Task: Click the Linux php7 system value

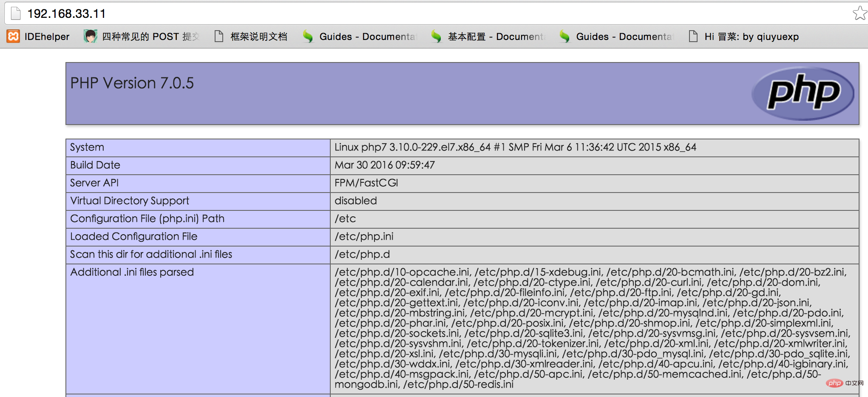Action: [515, 147]
